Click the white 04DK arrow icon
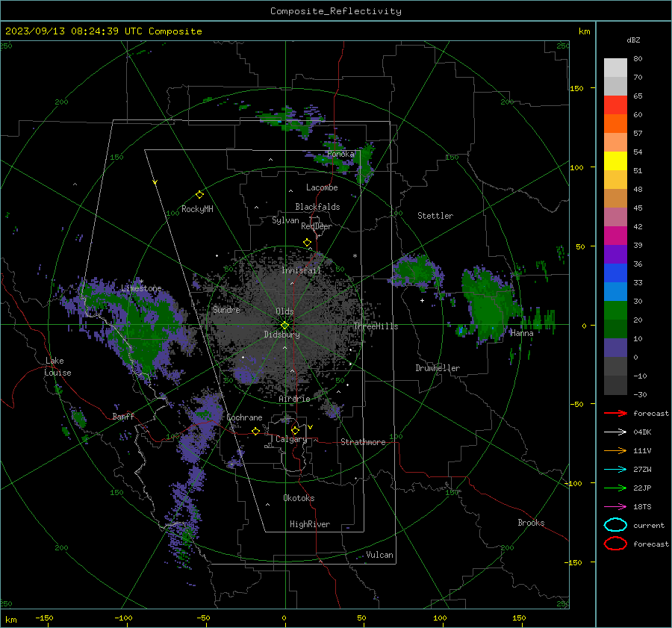Viewport: 672px width, 628px height. coord(615,432)
